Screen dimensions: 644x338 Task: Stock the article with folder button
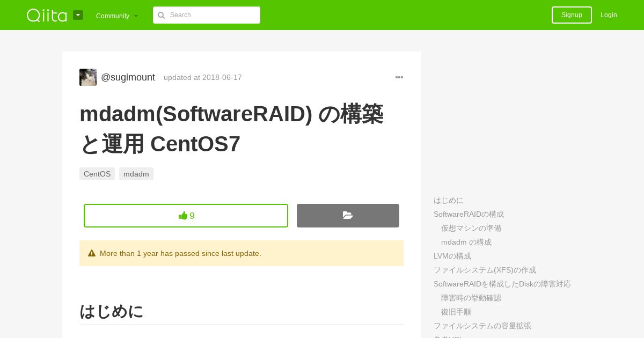[x=348, y=216]
